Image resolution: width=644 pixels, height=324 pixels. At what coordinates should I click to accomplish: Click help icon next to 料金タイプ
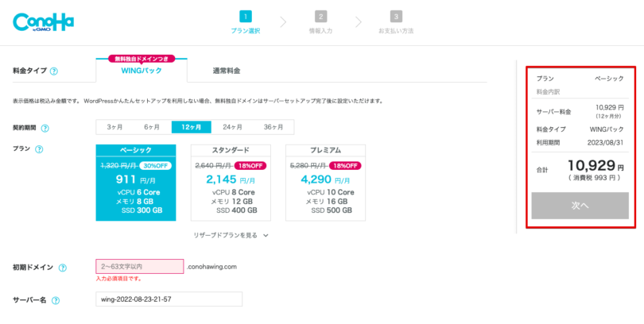coord(54,71)
